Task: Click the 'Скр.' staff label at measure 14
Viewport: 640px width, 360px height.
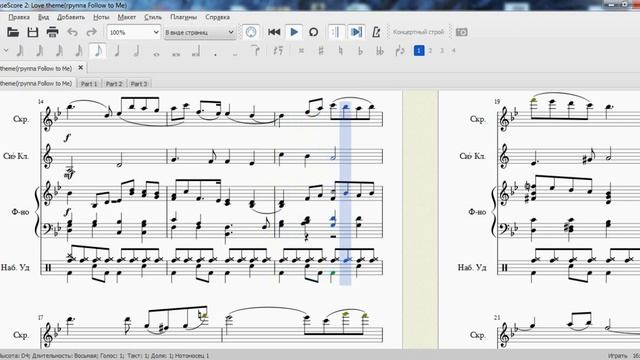Action: [21, 119]
